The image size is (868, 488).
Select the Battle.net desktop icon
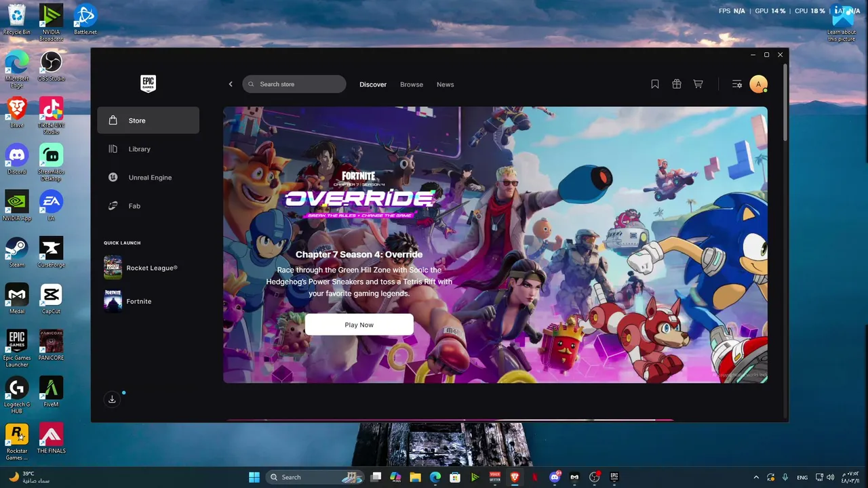85,20
